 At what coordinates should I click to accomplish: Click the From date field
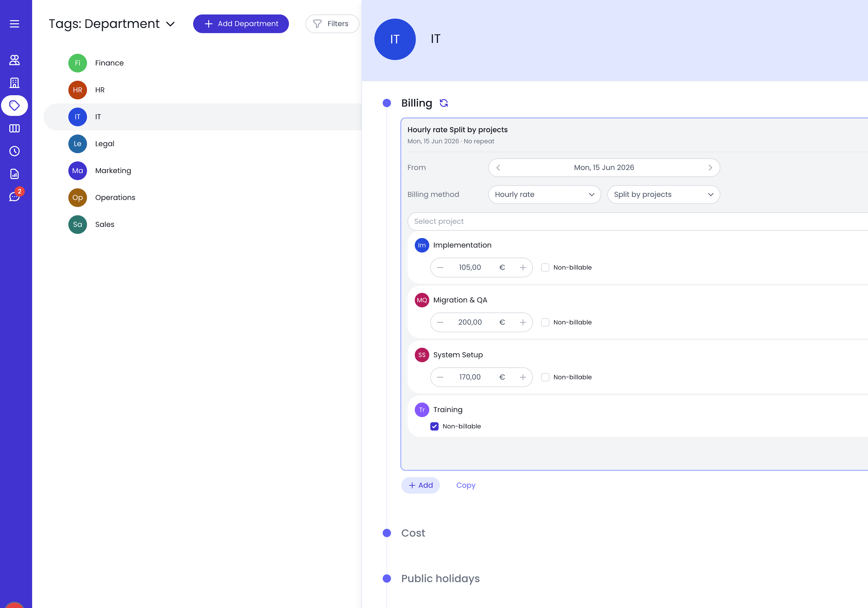pos(604,168)
